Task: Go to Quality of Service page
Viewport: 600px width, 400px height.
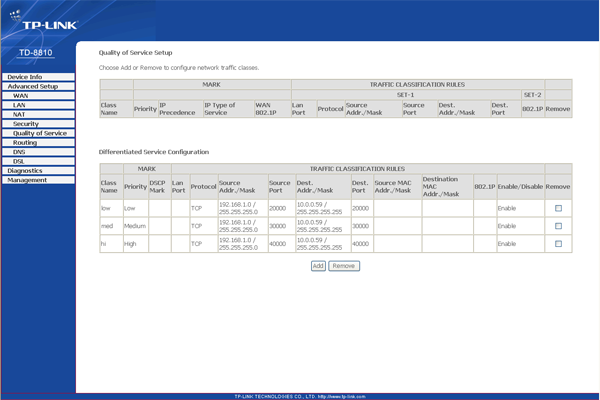Action: [x=38, y=133]
